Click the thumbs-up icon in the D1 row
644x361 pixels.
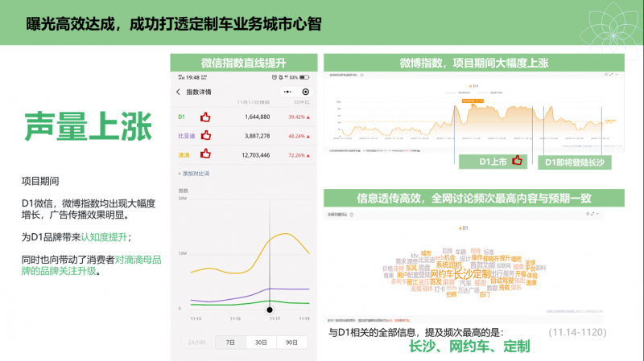[205, 117]
